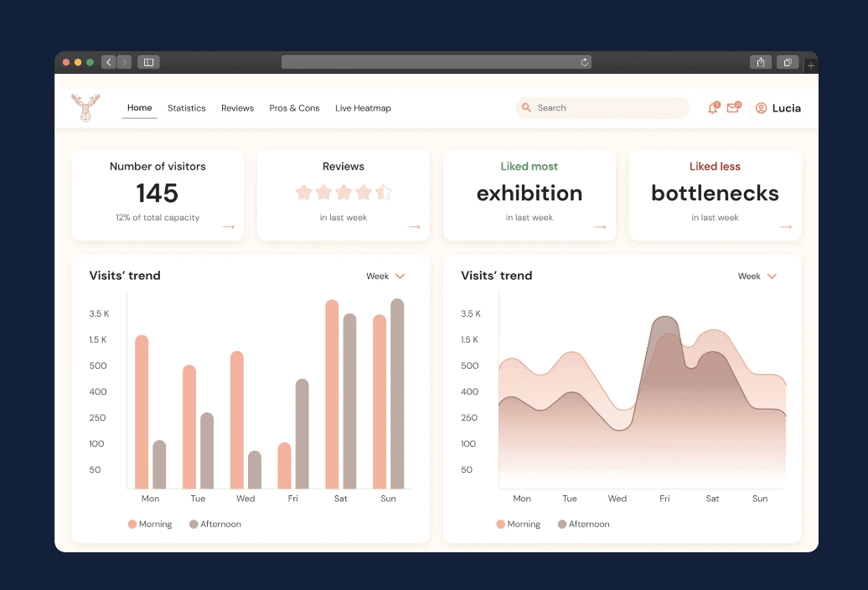The image size is (868, 590).
Task: Click the arrow on Liked less card
Action: [786, 227]
